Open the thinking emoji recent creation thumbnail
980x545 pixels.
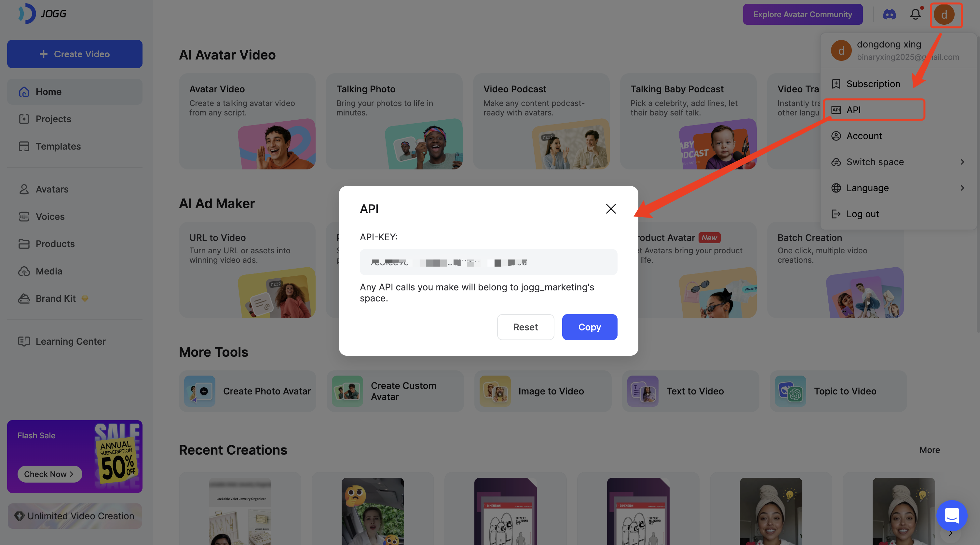[373, 511]
